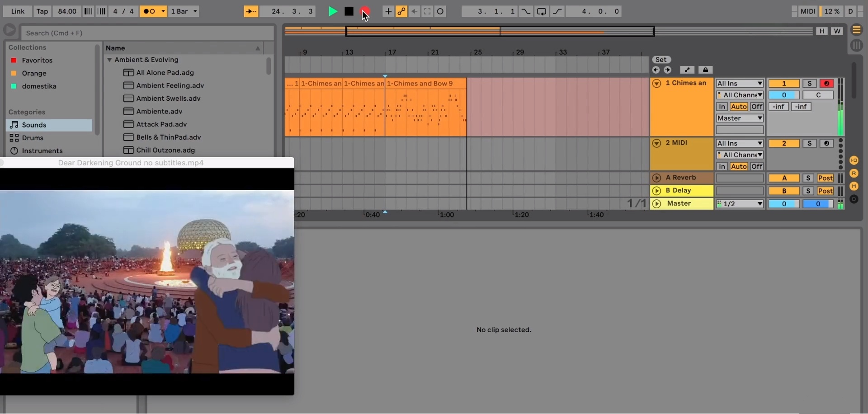Click the Chimes track pan control C
The image size is (868, 414).
click(x=818, y=95)
